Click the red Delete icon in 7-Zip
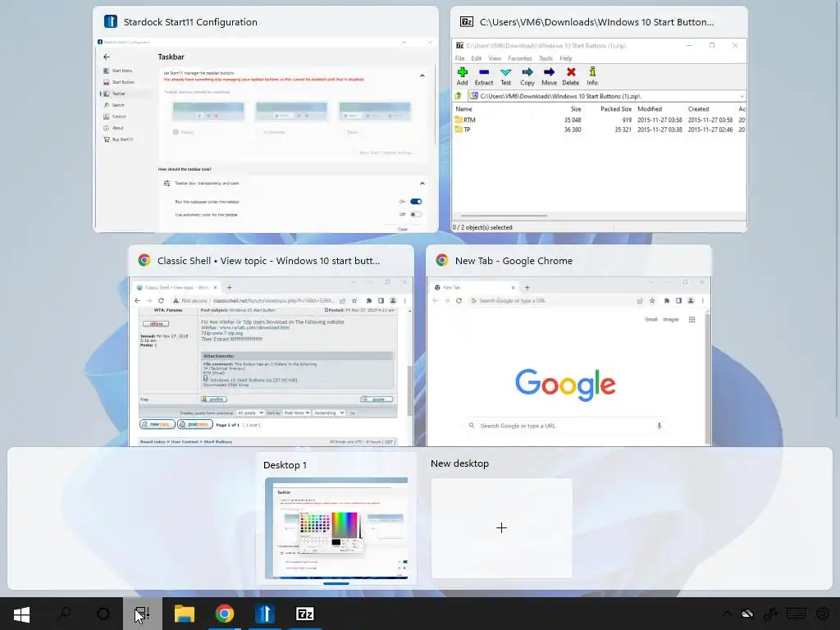This screenshot has height=630, width=840. 571,72
